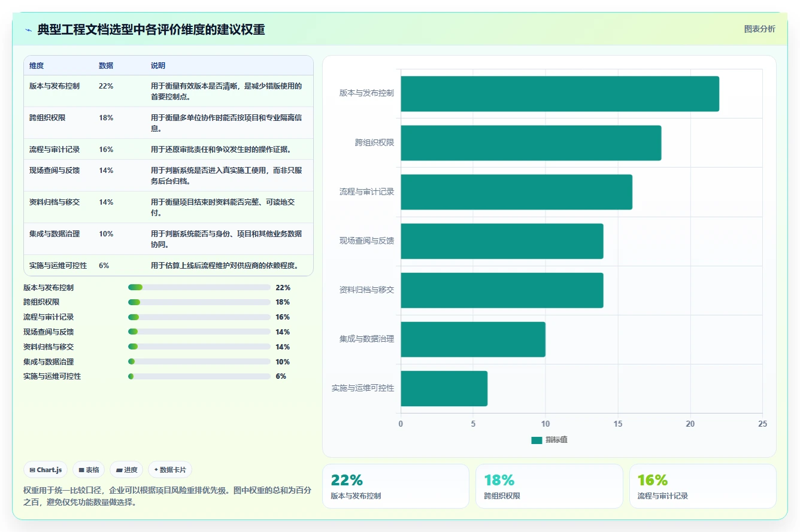Click the 6% value beside the last progress bar
Screen dimensions: 800x532
[x=281, y=376]
